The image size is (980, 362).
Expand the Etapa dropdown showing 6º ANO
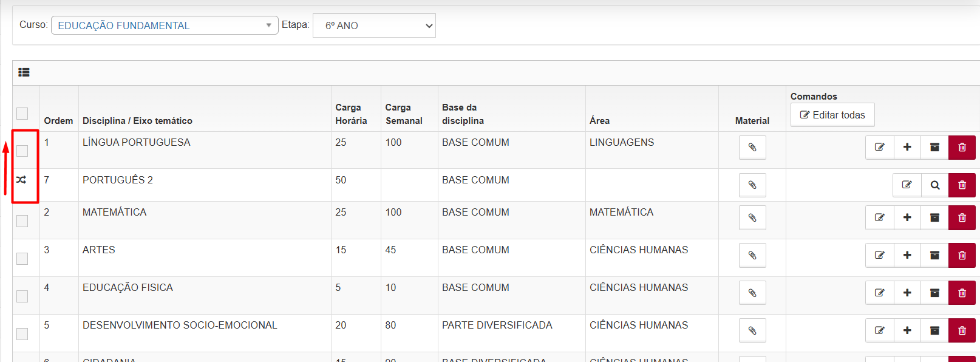[374, 26]
